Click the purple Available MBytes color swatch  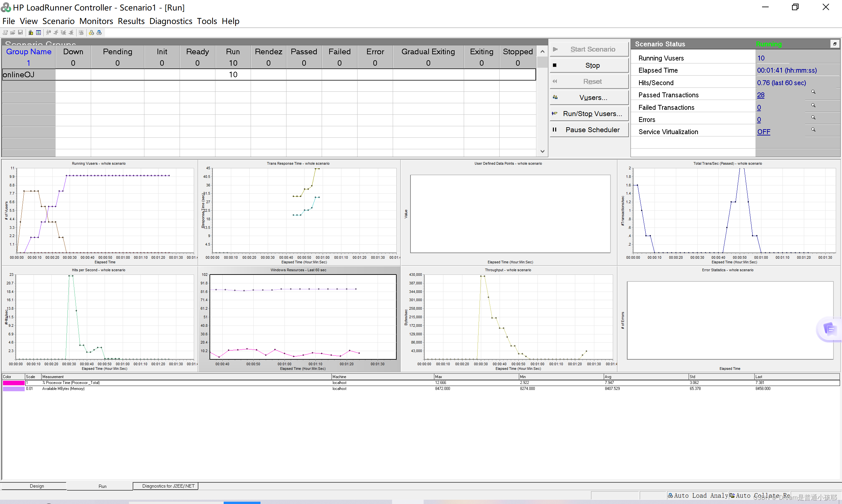[13, 389]
